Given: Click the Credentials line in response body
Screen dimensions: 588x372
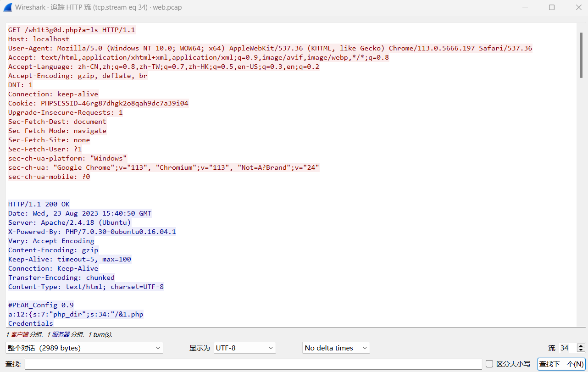Looking at the screenshot, I should pyautogui.click(x=31, y=323).
